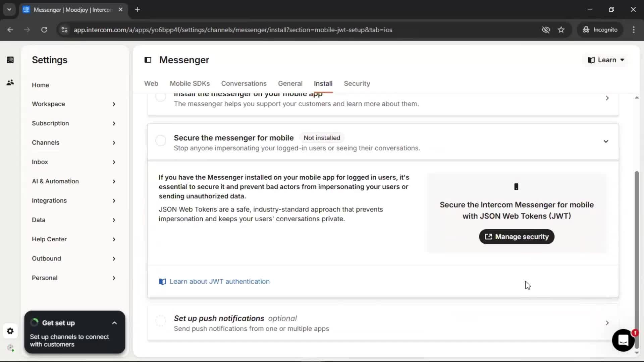Click the small avatar icon below the gear
Screen dimensions: 644x362
click(10, 348)
